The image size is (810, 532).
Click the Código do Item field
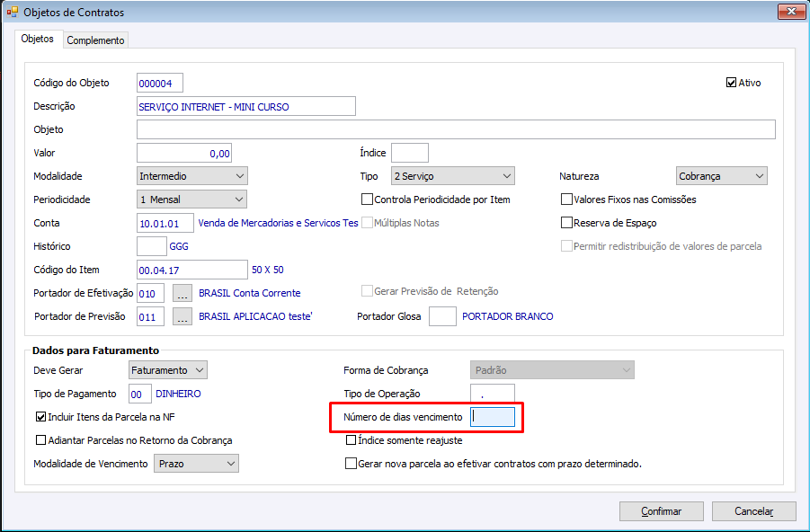pos(192,269)
